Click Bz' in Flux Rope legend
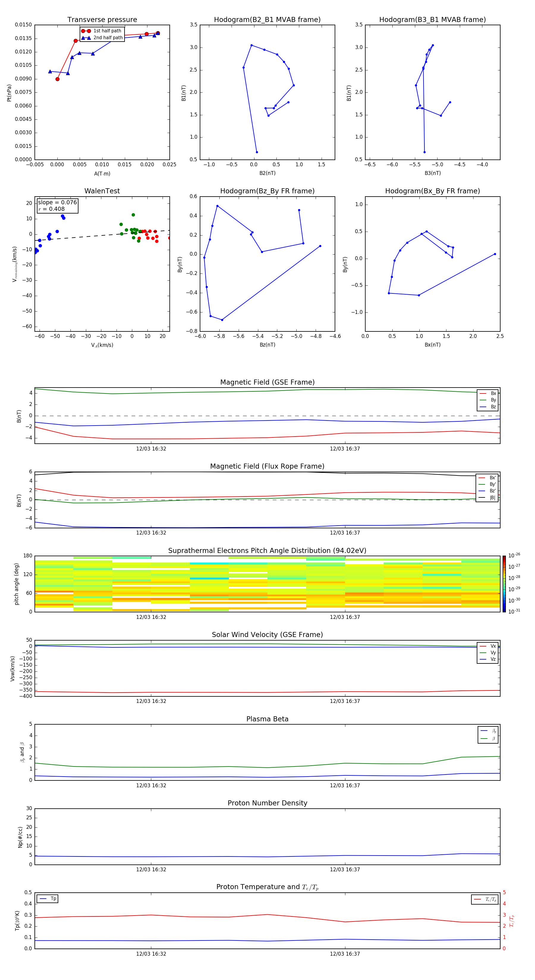The image size is (535, 980). pyautogui.click(x=487, y=491)
